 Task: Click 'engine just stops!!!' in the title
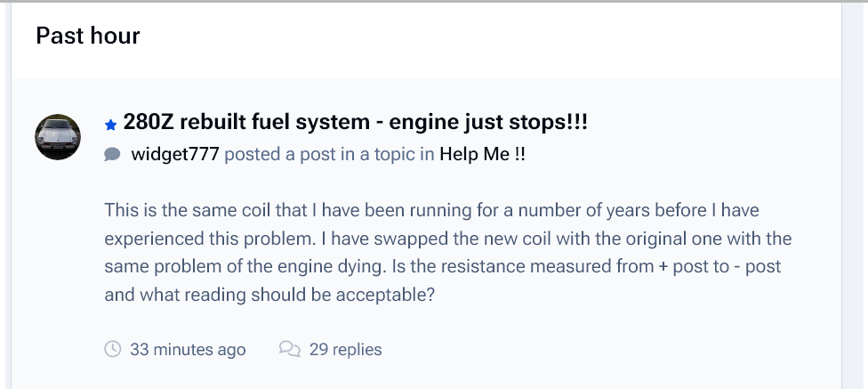coord(488,122)
